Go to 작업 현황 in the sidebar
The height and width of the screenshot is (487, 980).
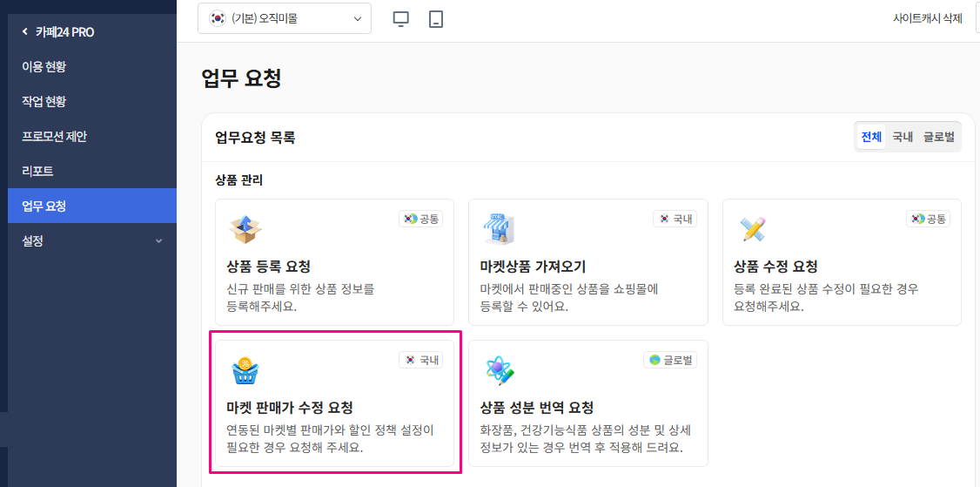click(x=44, y=101)
